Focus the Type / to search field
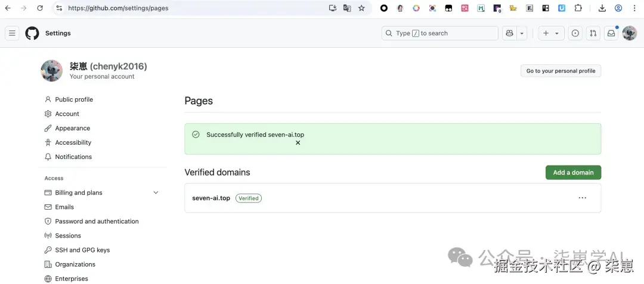The height and width of the screenshot is (284, 644). click(x=440, y=33)
